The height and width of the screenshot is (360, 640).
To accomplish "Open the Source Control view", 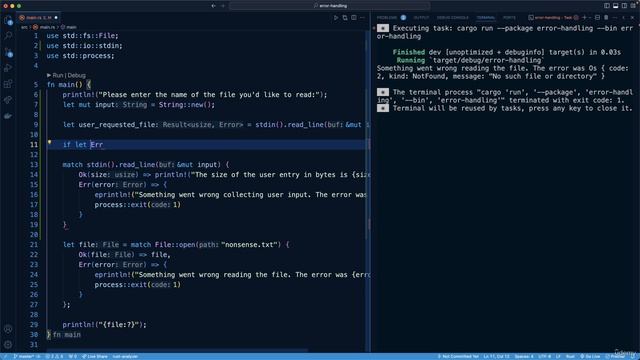I will point(8,52).
